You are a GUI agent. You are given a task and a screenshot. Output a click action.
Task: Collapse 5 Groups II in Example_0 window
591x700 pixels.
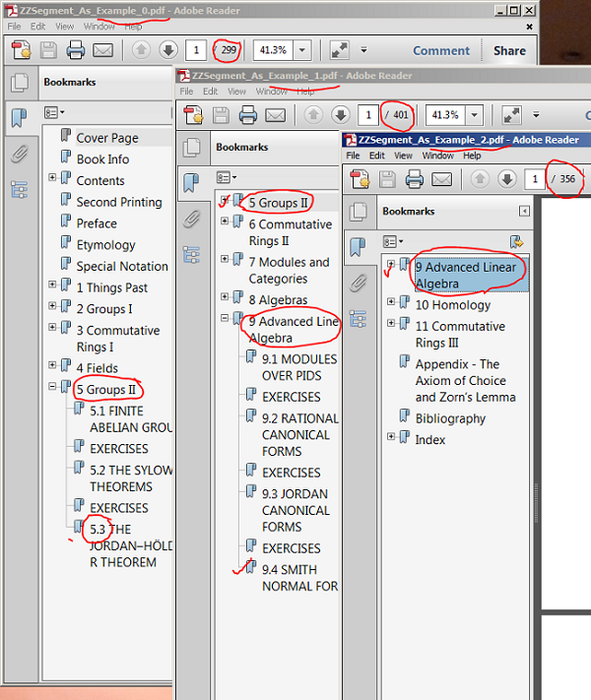52,386
